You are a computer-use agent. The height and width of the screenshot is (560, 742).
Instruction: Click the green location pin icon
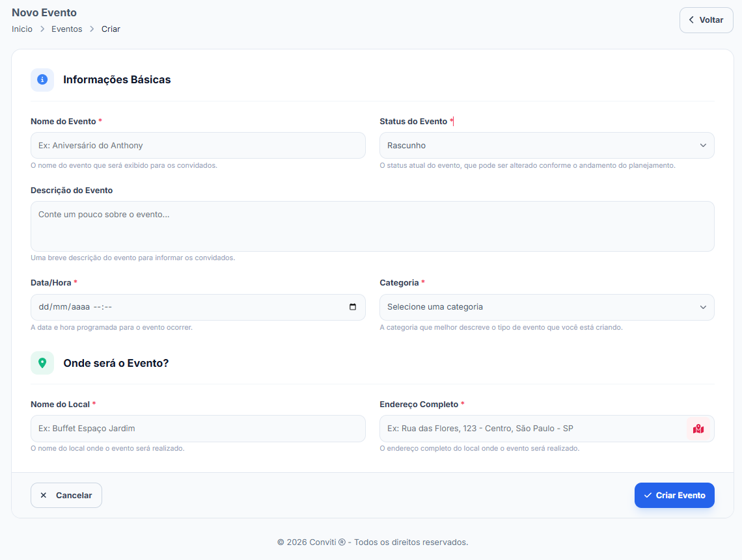pyautogui.click(x=42, y=363)
